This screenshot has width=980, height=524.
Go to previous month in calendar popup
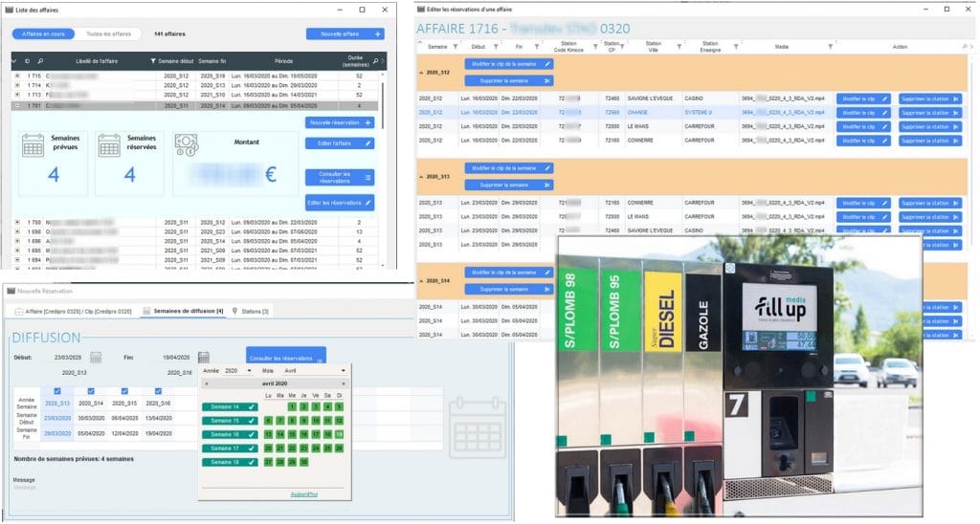coord(207,382)
